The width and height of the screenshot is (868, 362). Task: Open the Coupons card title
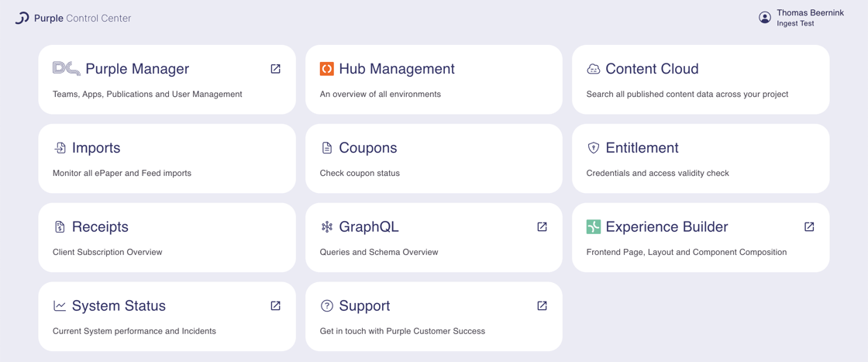pyautogui.click(x=368, y=148)
